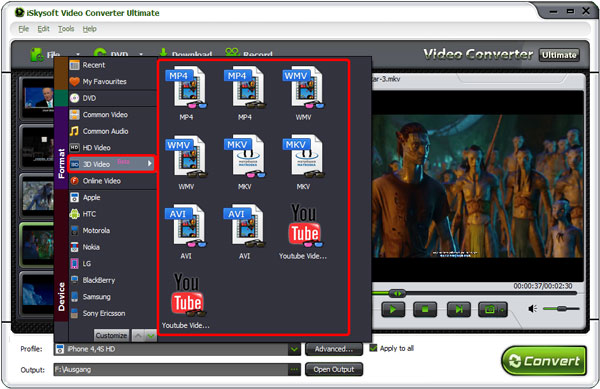Click the Ultimate badge in the header
Image resolution: width=600 pixels, height=389 pixels.
[559, 55]
